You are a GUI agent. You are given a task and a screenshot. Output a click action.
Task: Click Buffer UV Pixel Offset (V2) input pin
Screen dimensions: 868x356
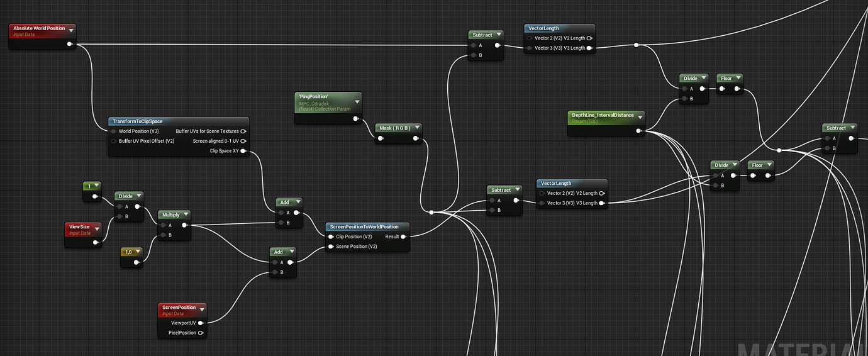114,141
